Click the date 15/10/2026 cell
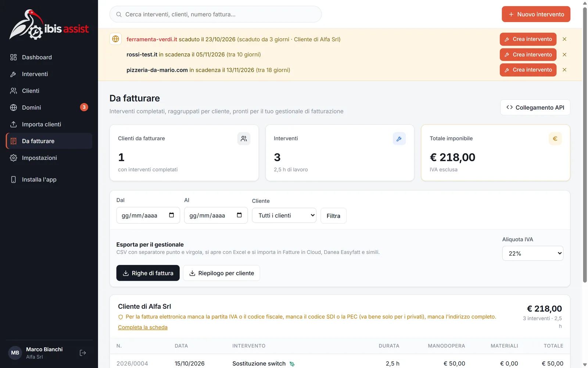The image size is (588, 368). 190,364
